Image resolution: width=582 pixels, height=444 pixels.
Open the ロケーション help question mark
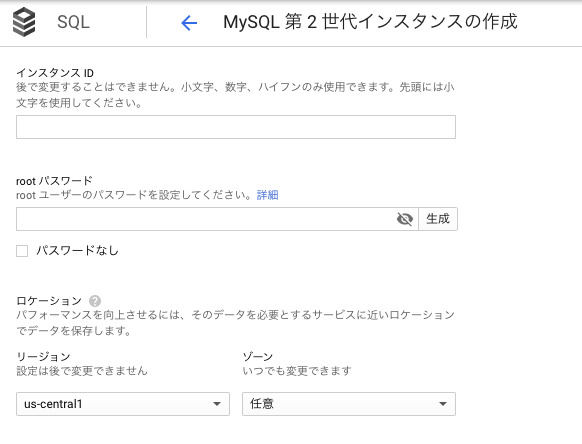click(95, 301)
